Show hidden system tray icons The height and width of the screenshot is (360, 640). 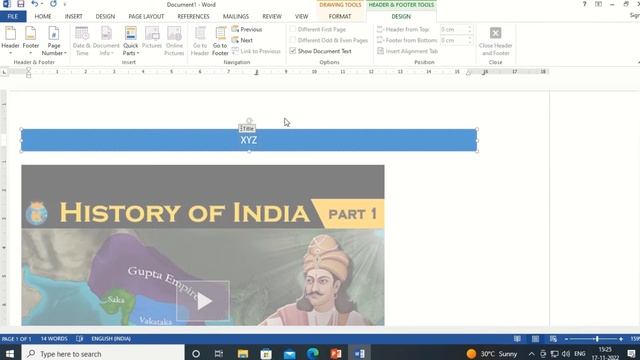pos(531,353)
